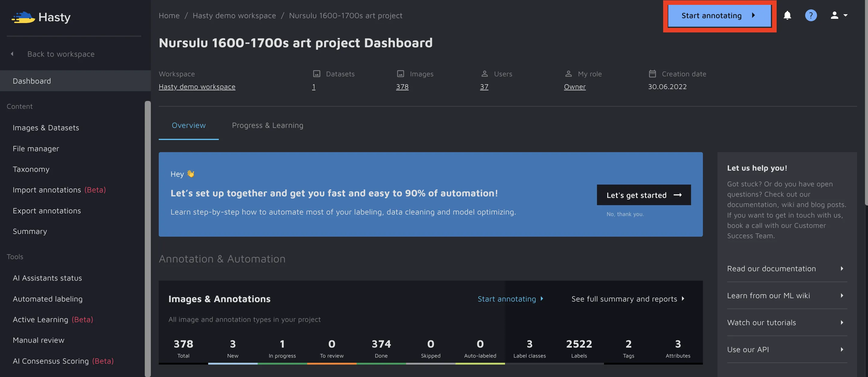Click Back to workspace arrow
This screenshot has height=377, width=868.
(12, 54)
